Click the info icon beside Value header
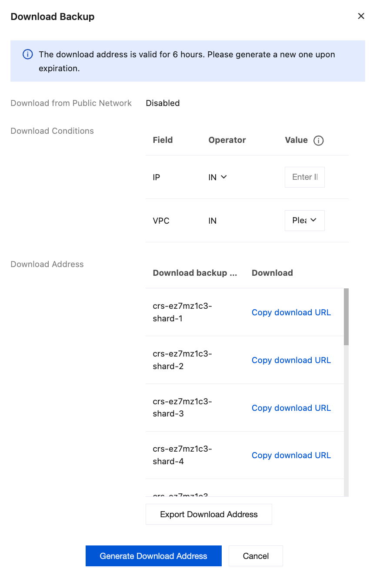Image resolution: width=373 pixels, height=588 pixels. click(319, 140)
